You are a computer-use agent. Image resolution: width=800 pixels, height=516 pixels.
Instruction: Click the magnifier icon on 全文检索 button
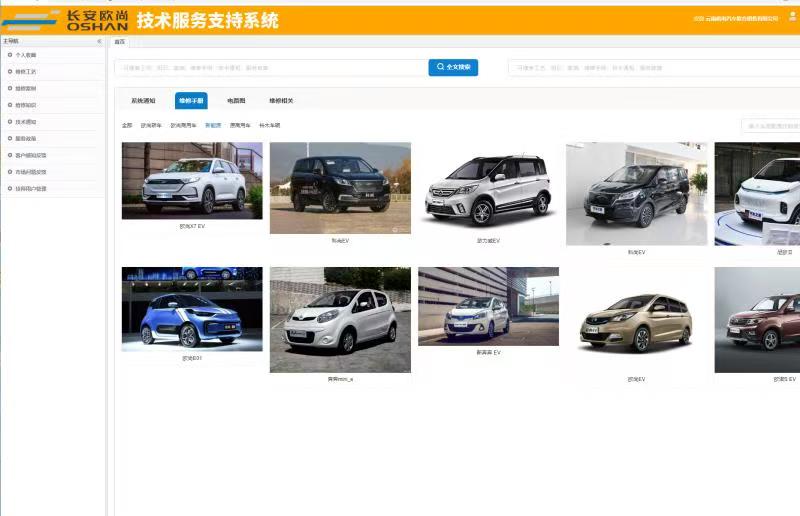(x=441, y=67)
